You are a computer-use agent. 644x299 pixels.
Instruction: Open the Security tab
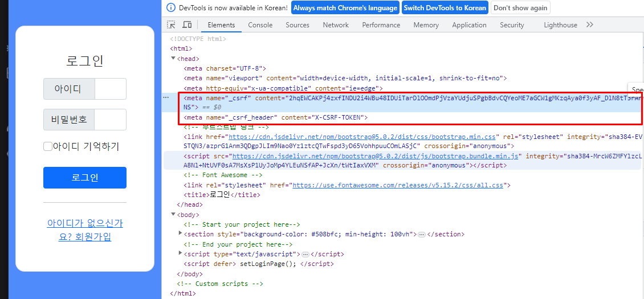(x=512, y=25)
